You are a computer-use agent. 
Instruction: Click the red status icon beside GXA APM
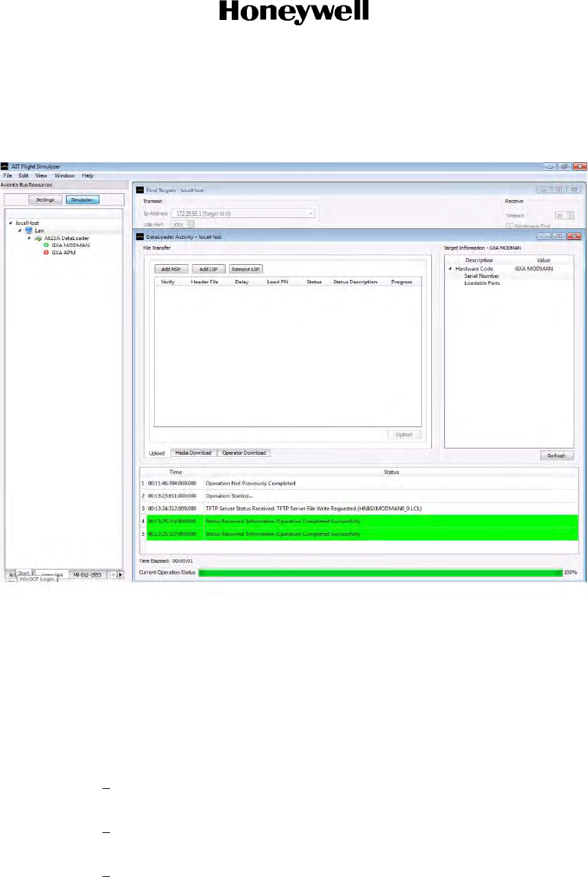coord(46,252)
